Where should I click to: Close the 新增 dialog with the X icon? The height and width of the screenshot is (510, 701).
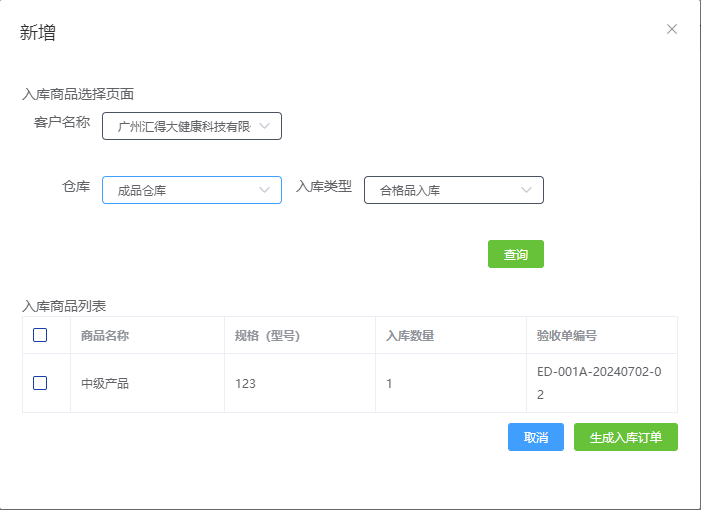[672, 29]
